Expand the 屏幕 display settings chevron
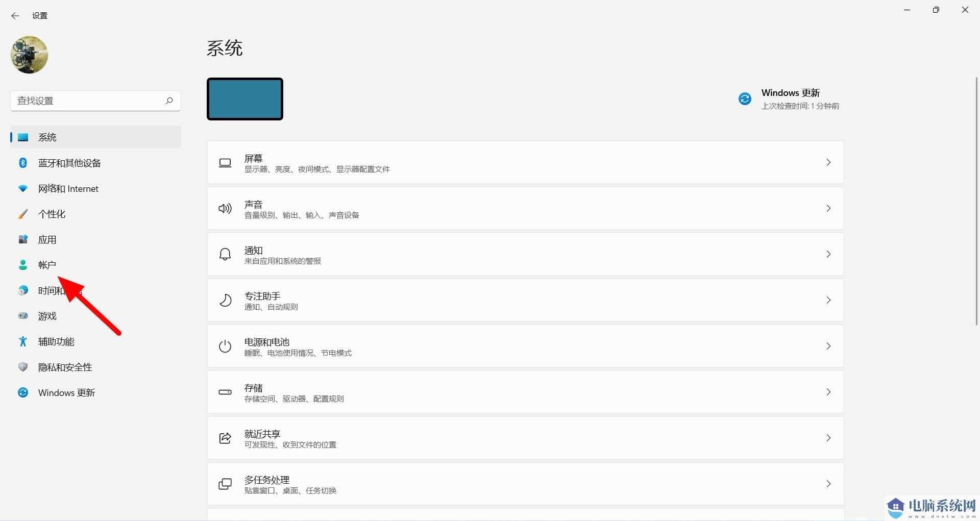Viewport: 980px width, 521px height. click(828, 162)
